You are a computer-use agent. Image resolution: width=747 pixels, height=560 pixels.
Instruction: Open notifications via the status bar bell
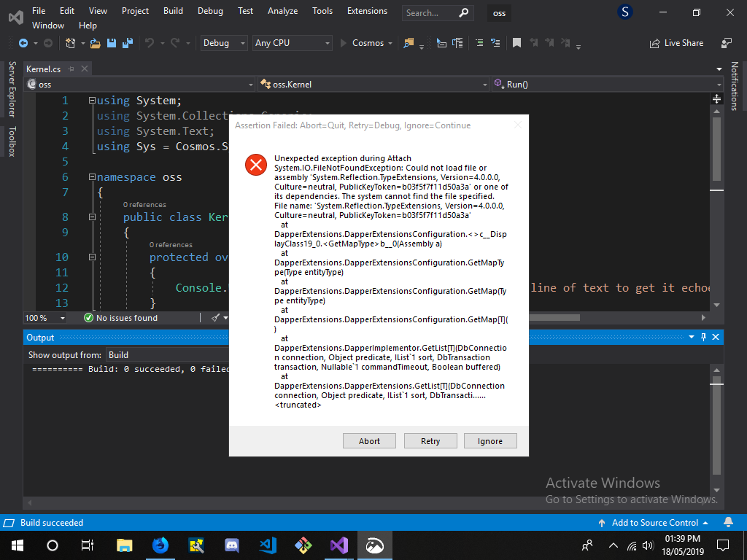728,523
